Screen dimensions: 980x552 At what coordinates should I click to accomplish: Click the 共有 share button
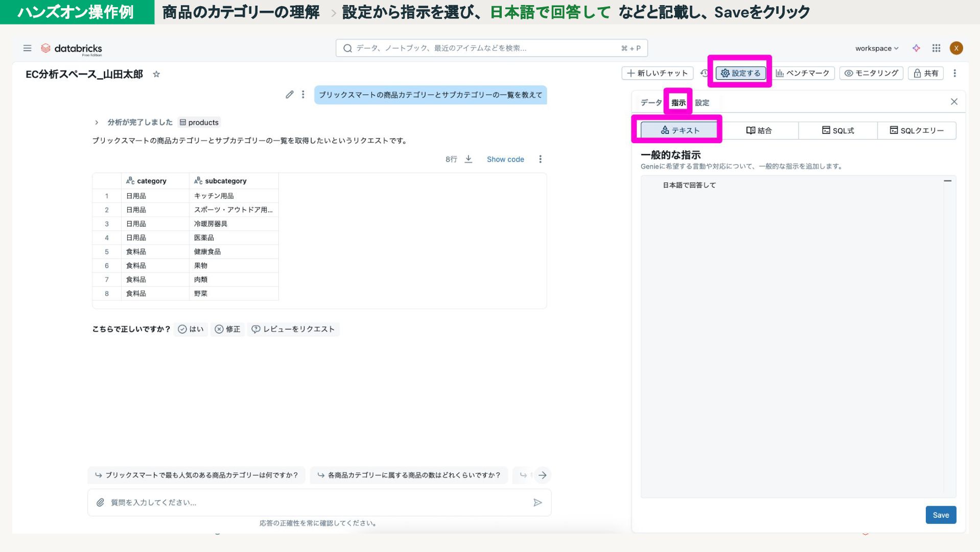click(925, 73)
